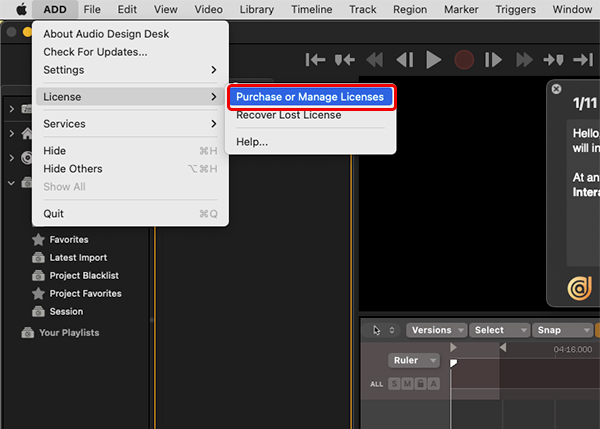Screen dimensions: 600x429
Task: Open the Versions dropdown
Action: (x=437, y=330)
